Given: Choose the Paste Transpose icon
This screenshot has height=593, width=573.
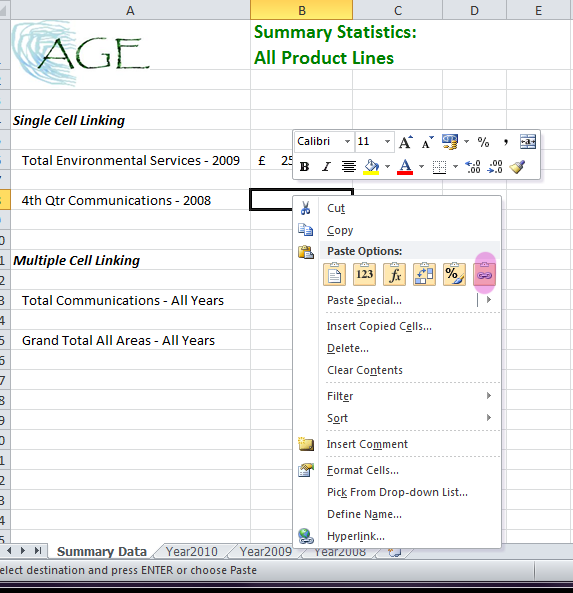Looking at the screenshot, I should (424, 274).
